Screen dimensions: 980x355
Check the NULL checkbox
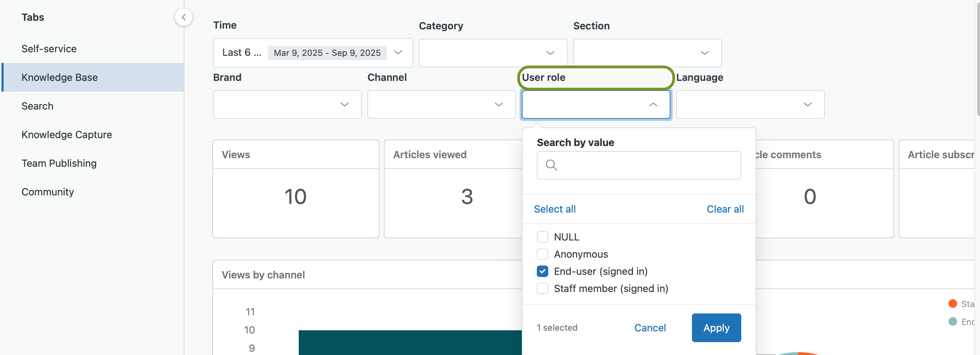(542, 237)
